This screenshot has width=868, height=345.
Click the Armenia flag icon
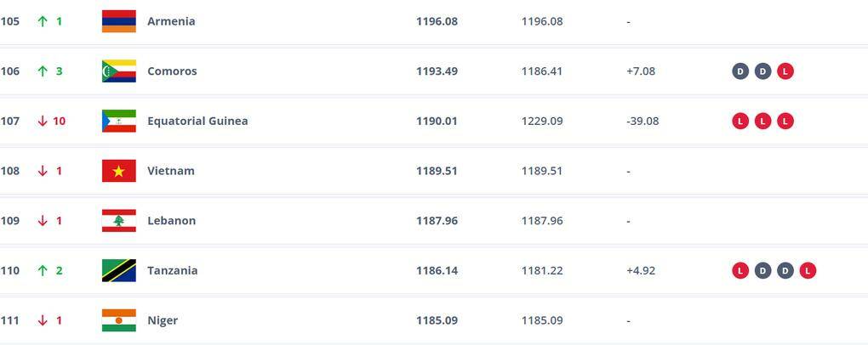click(118, 21)
